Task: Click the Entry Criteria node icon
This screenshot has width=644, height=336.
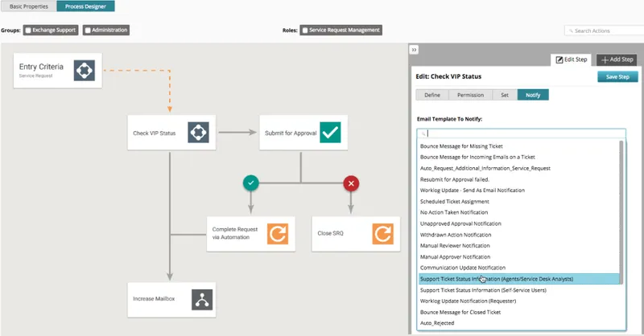Action: coord(85,70)
